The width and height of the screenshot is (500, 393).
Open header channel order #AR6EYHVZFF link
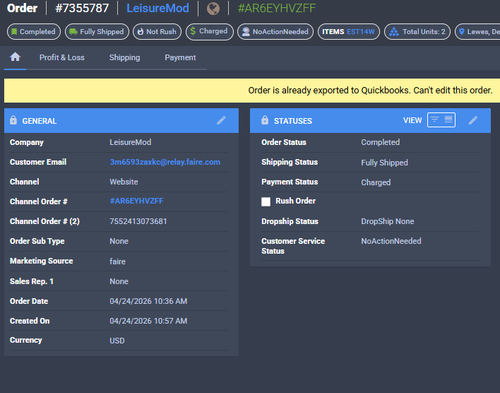tap(277, 8)
